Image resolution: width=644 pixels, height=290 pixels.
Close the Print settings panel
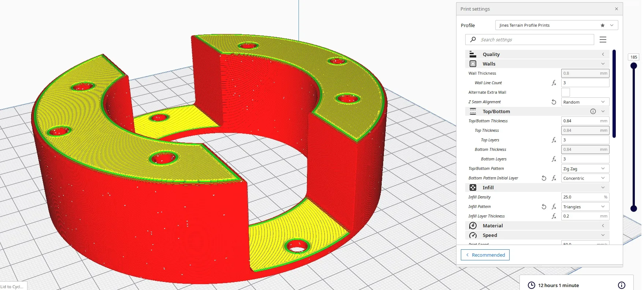click(x=617, y=9)
